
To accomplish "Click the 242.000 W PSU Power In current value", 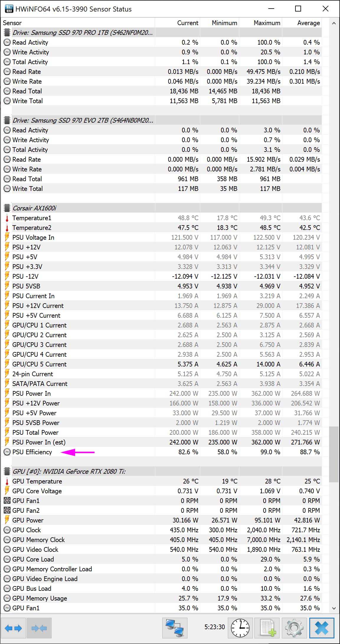I will pos(184,393).
